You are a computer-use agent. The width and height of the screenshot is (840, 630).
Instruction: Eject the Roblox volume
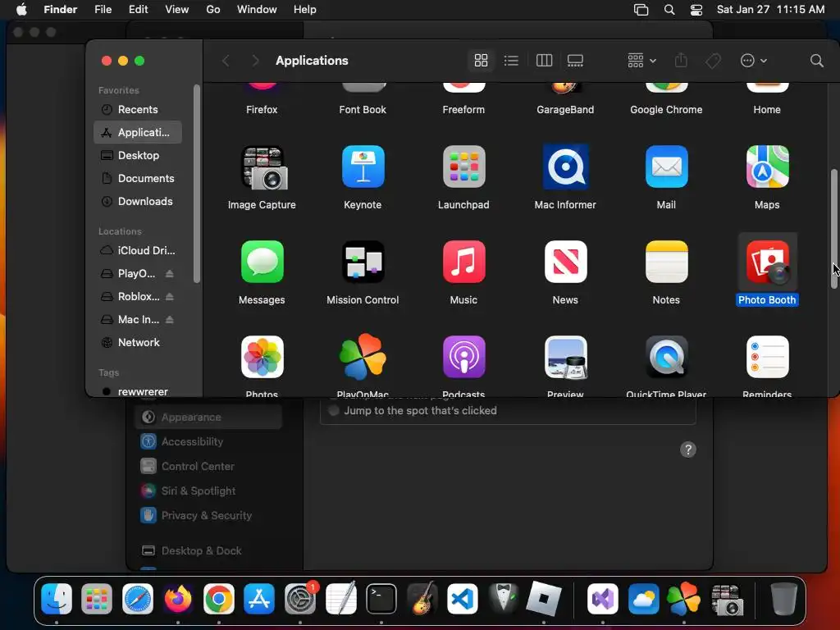click(x=169, y=297)
